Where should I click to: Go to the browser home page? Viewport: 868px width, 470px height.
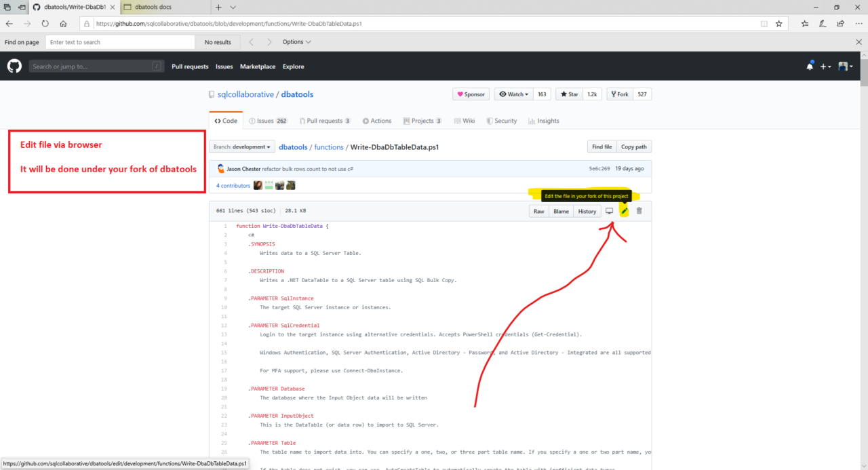click(63, 23)
